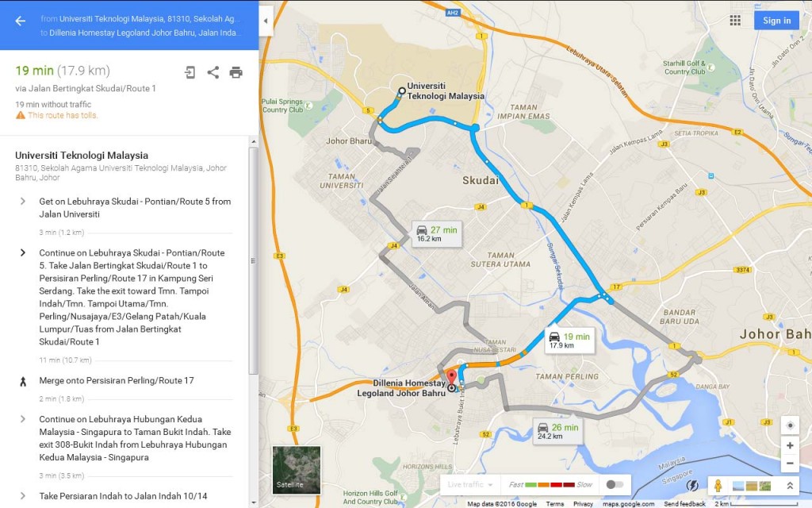The image size is (812, 508).
Task: Click the back arrow in directions header
Action: (x=20, y=21)
